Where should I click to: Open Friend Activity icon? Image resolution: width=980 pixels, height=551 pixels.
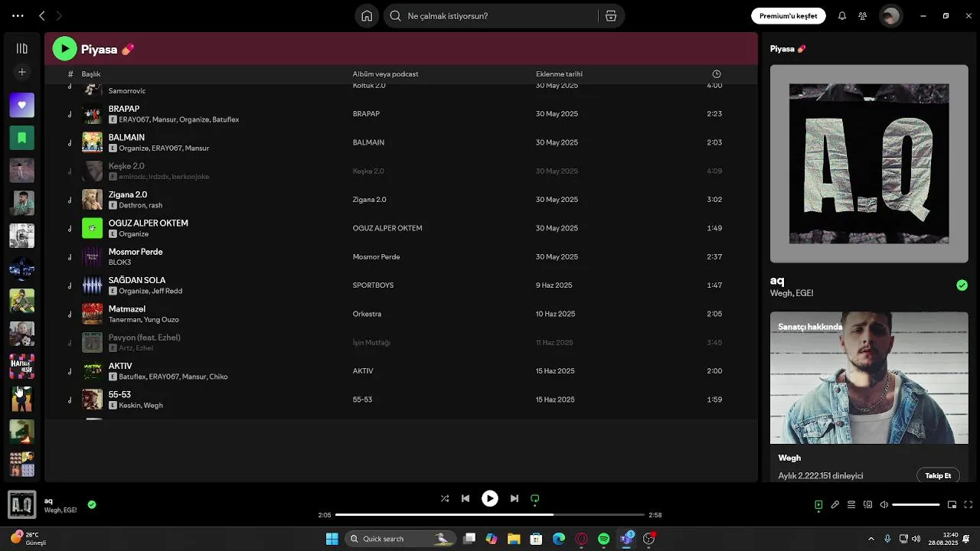point(863,16)
